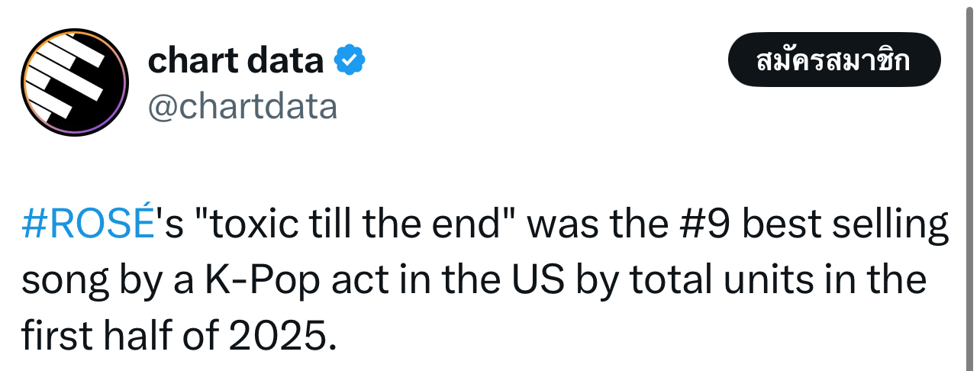This screenshot has height=371, width=980.
Task: Open the chart data profile avatar
Action: (x=75, y=82)
